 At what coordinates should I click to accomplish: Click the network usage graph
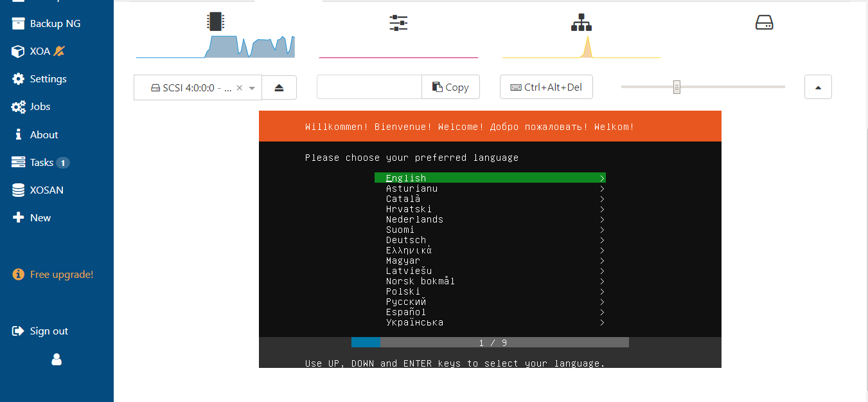581,46
